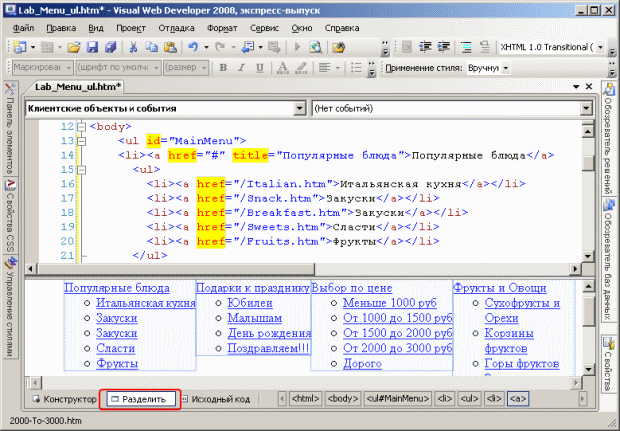
Task: Open the Отладка menu
Action: click(x=176, y=28)
